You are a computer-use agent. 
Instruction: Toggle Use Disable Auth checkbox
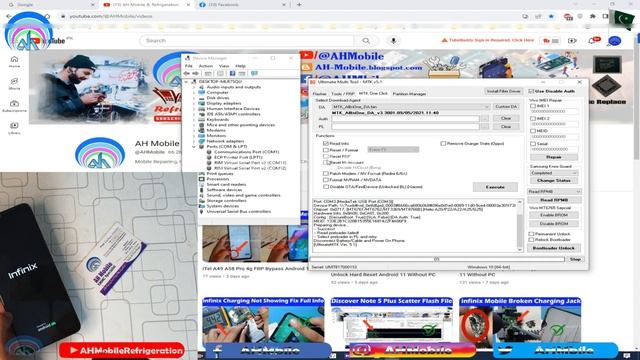(x=531, y=91)
